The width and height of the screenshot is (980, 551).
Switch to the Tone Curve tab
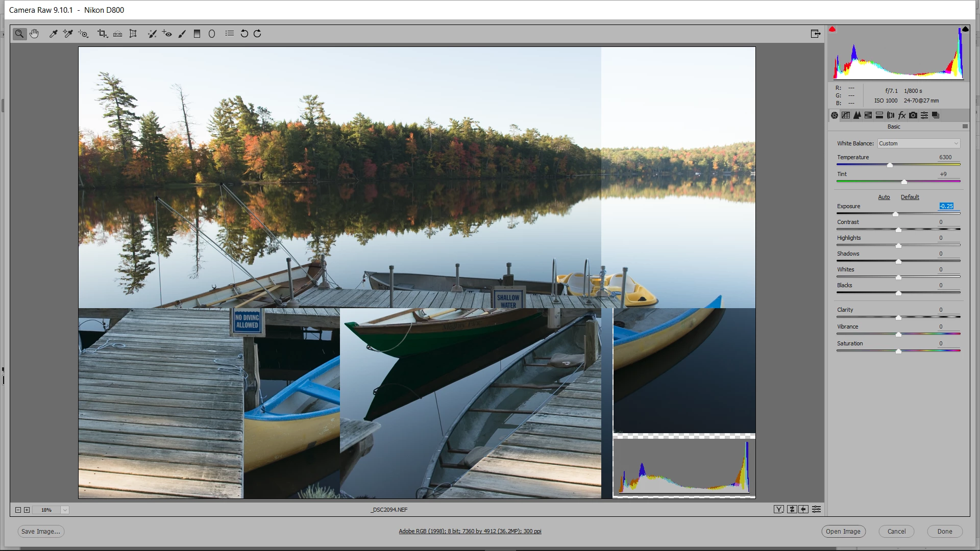846,115
